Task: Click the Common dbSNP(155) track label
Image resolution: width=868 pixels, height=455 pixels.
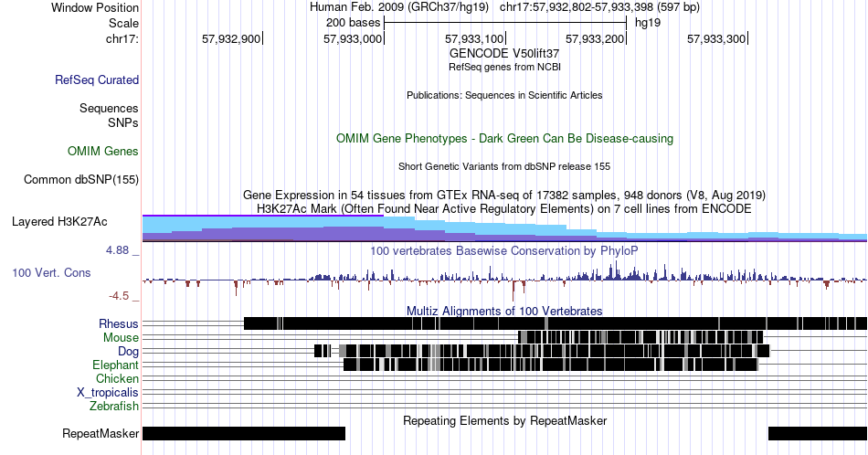Action: (81, 179)
